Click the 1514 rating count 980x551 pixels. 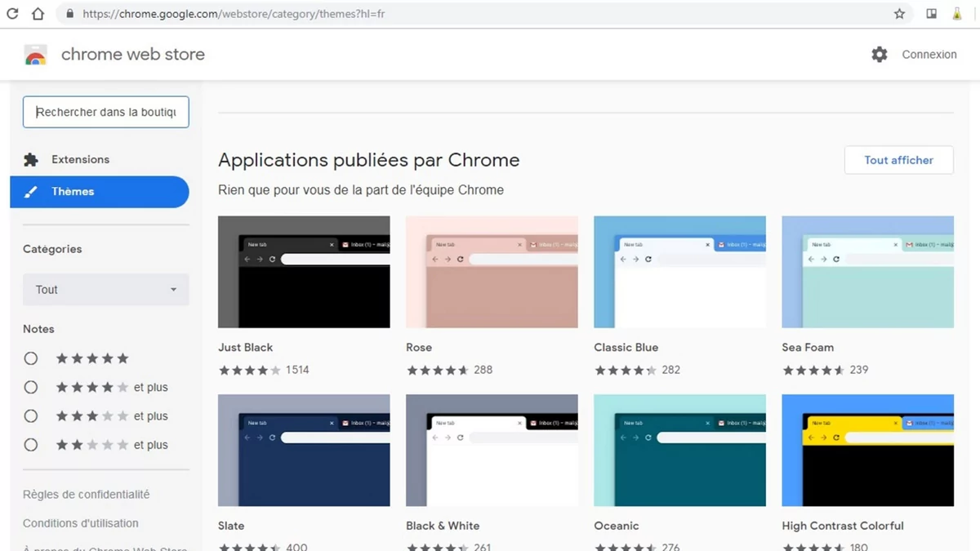click(x=297, y=370)
